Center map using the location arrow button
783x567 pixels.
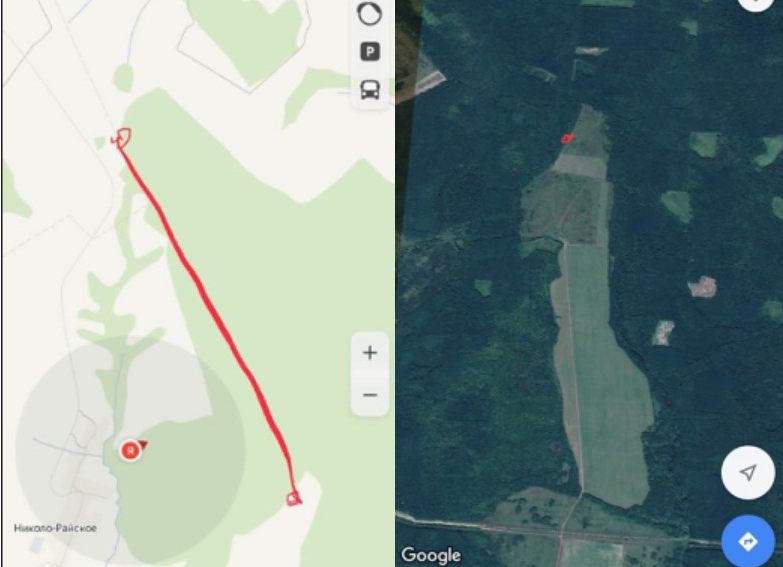[748, 472]
